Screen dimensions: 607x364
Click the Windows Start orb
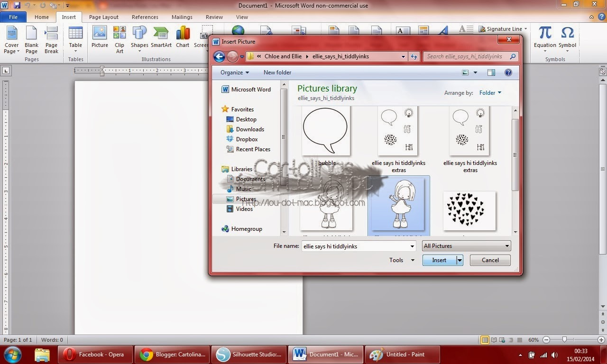coord(12,354)
